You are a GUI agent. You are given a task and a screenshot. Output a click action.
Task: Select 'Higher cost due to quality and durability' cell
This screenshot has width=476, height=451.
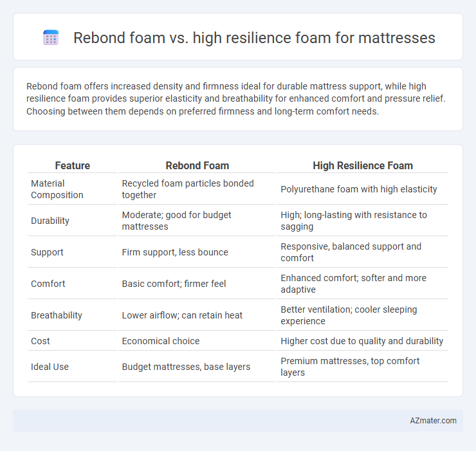click(362, 341)
